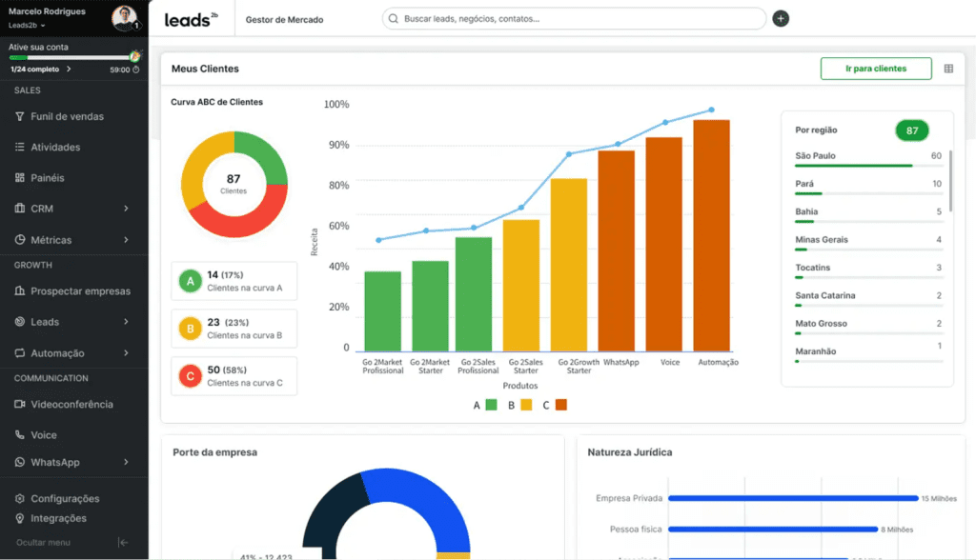Click the leads2b logo
This screenshot has width=976, height=560.
click(x=191, y=19)
